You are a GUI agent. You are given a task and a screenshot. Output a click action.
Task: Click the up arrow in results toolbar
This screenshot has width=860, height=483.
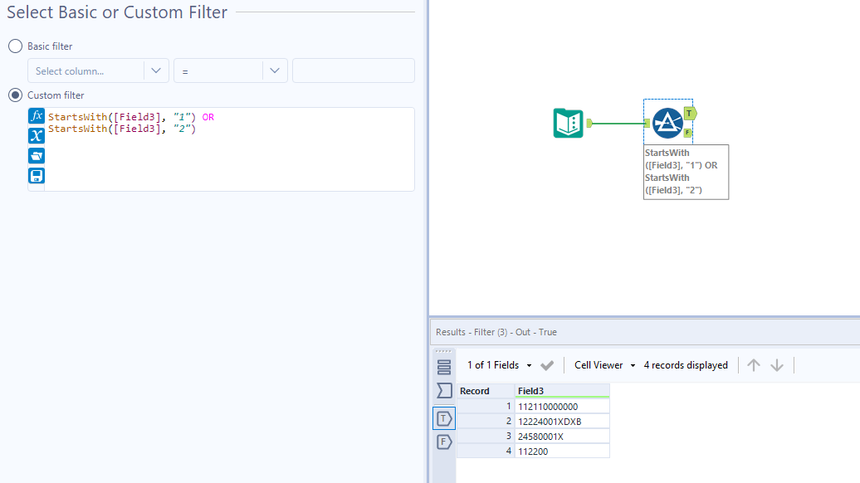click(x=754, y=365)
